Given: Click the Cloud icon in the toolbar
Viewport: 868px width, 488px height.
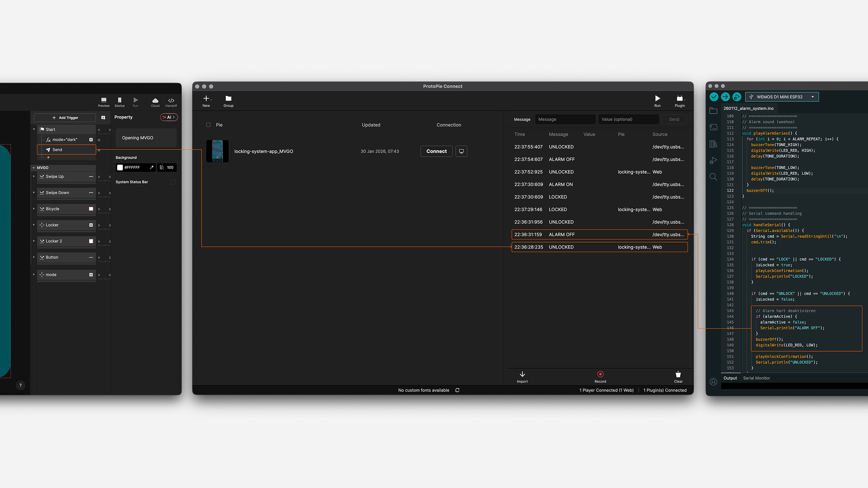Looking at the screenshot, I should tap(155, 100).
